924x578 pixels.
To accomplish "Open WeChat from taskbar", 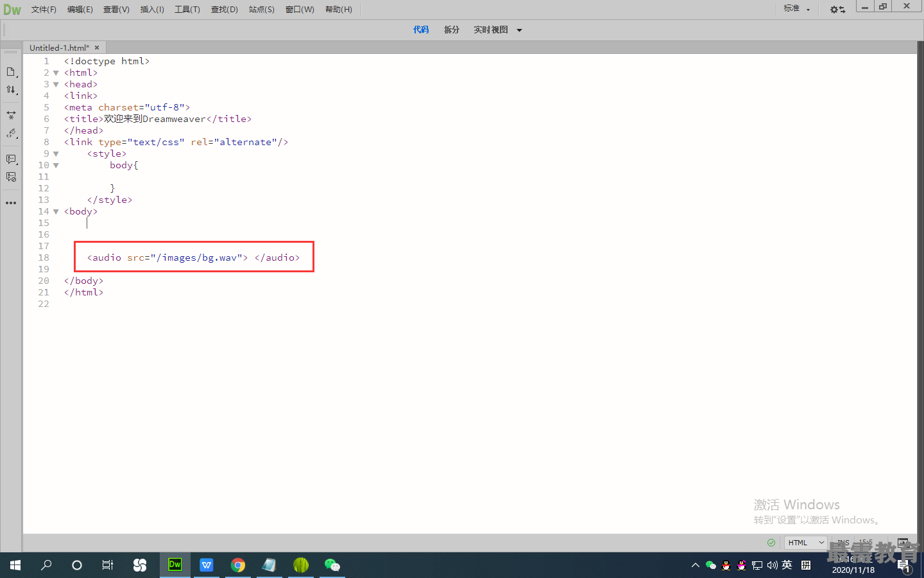I will (x=332, y=565).
